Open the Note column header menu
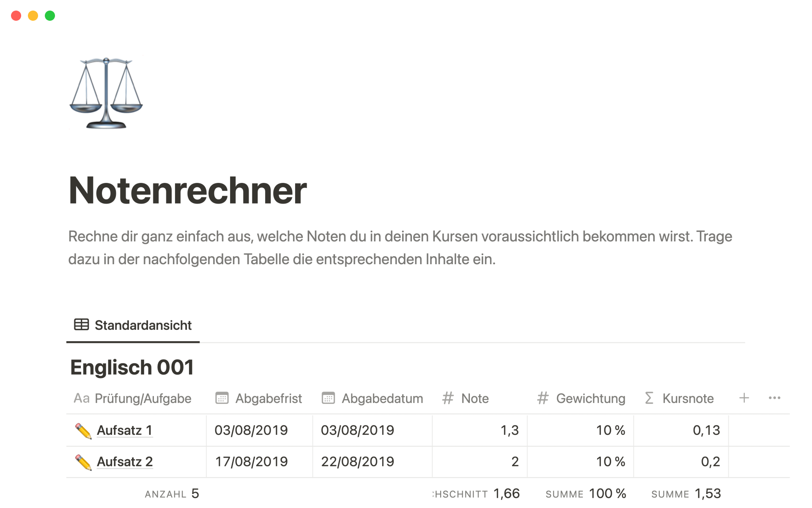The width and height of the screenshot is (812, 508). coord(475,398)
